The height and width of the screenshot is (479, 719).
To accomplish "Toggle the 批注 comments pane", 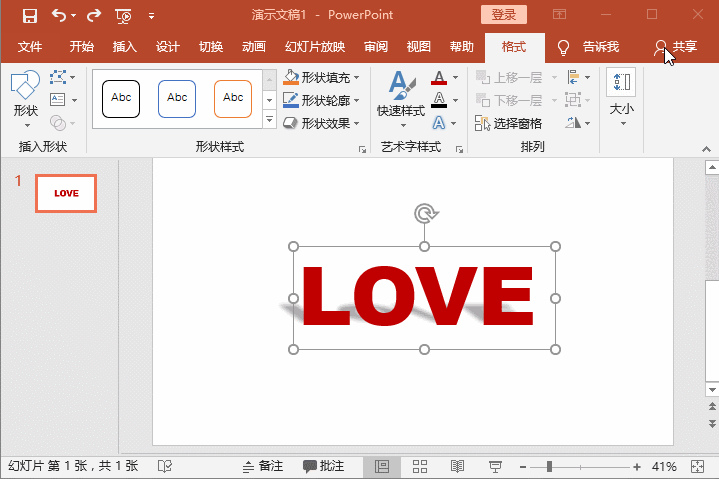I will [x=324, y=467].
